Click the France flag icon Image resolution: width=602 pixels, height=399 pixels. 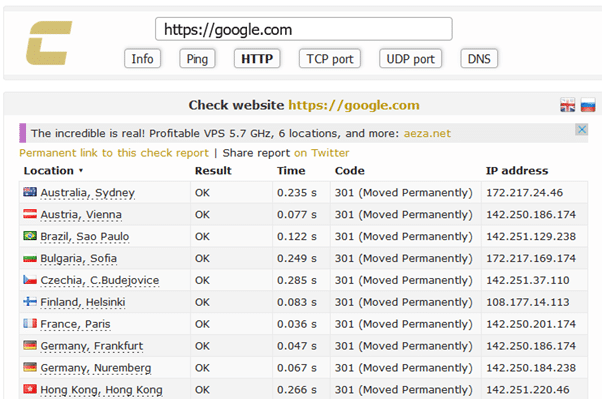[30, 323]
